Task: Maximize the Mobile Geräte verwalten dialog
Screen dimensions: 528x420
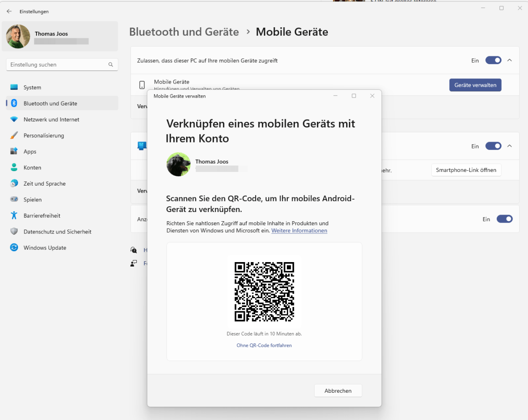Action: [354, 96]
